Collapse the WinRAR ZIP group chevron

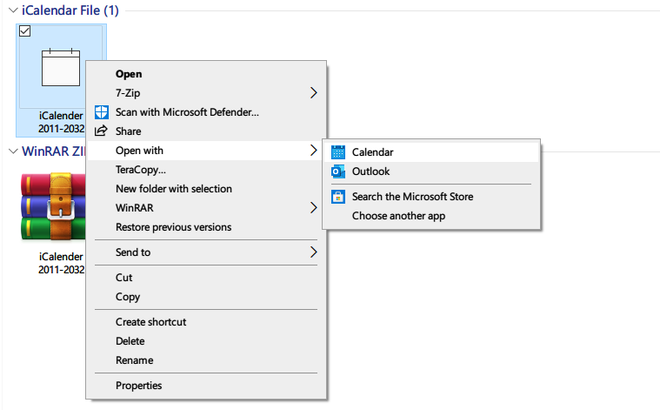[13, 151]
